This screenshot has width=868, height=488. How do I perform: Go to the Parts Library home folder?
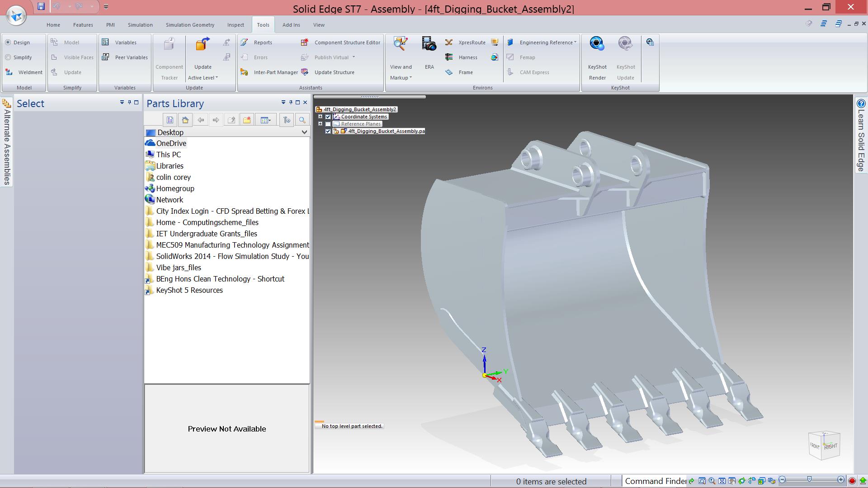pos(185,120)
